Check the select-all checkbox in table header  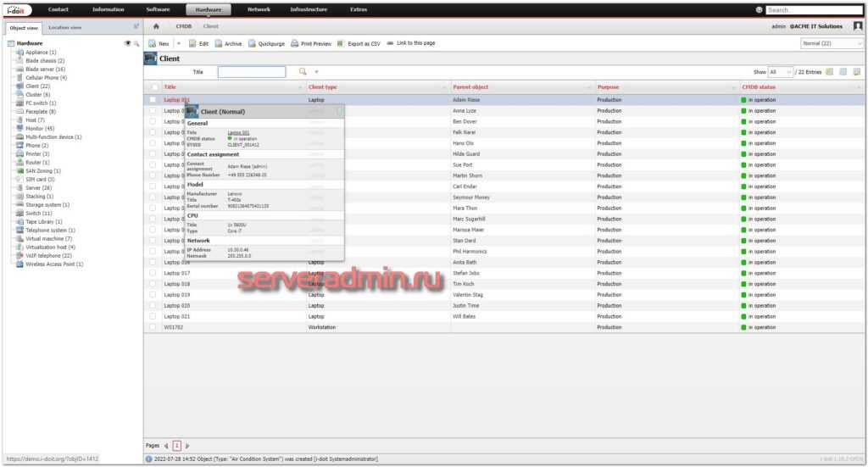(x=154, y=86)
